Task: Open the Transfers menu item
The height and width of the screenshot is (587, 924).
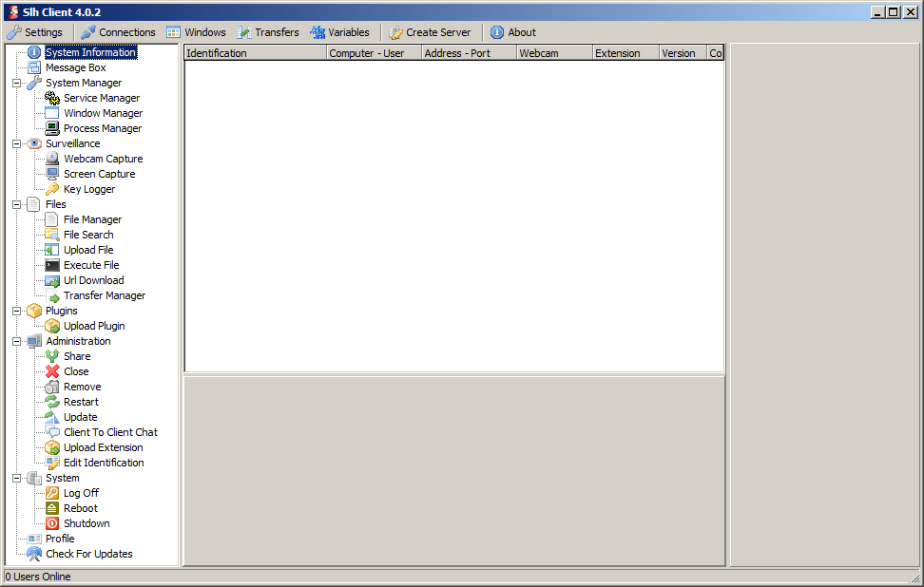Action: (268, 32)
